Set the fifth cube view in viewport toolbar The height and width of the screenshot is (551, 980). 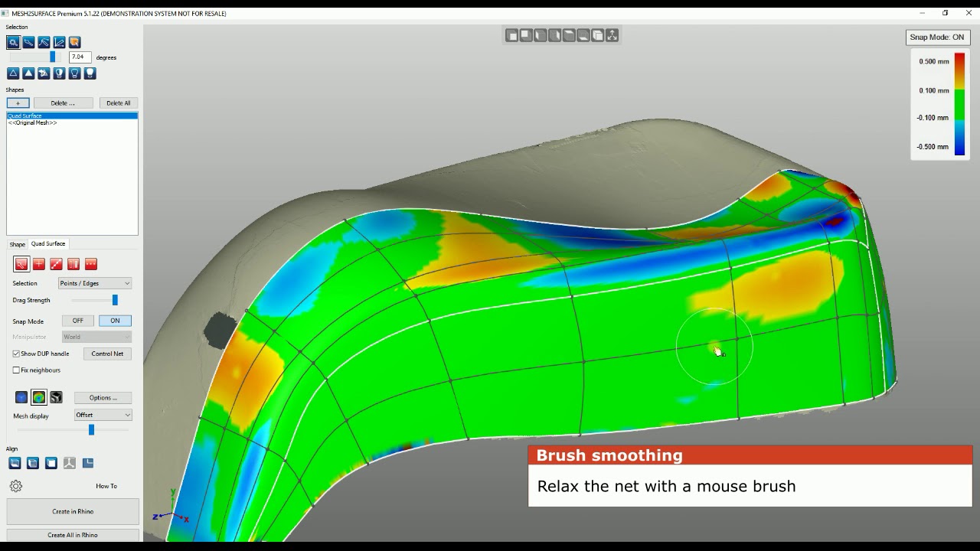(x=569, y=35)
